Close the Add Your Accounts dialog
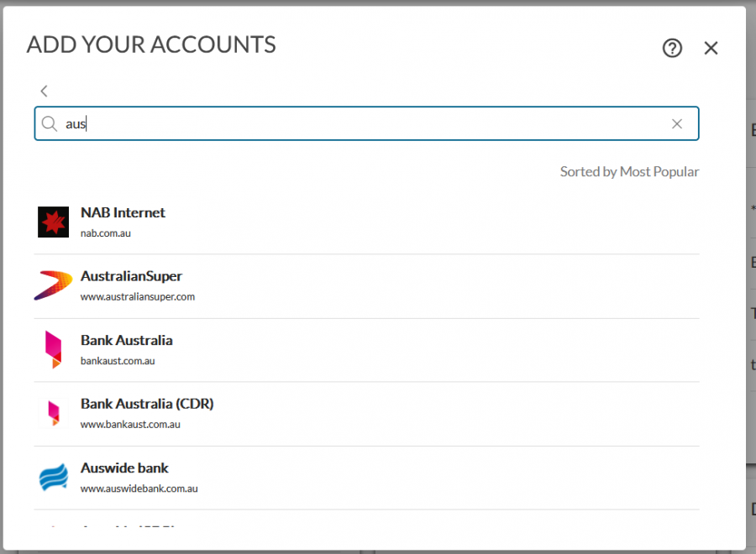 point(711,48)
